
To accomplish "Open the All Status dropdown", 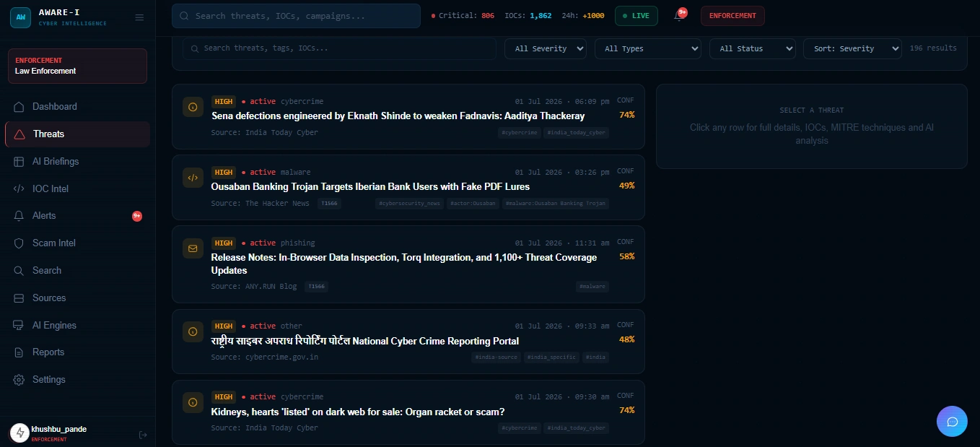I will tap(753, 48).
